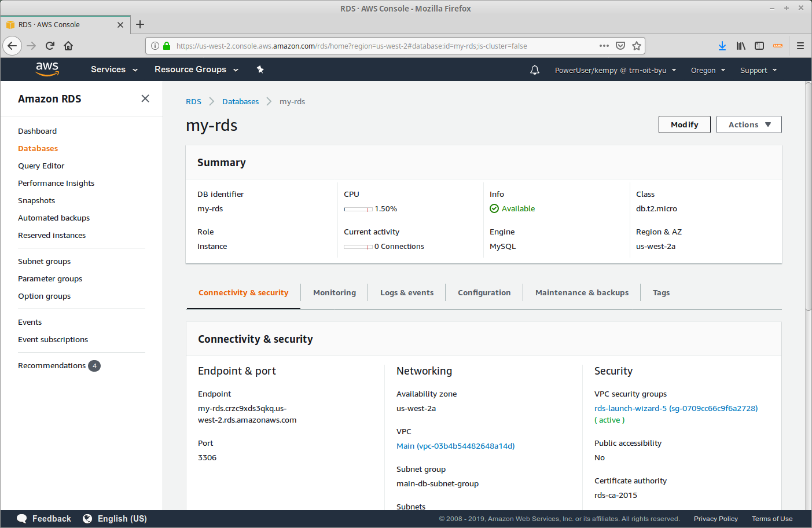The image size is (812, 528).
Task: Open the Firefox downloads arrow
Action: click(722, 46)
